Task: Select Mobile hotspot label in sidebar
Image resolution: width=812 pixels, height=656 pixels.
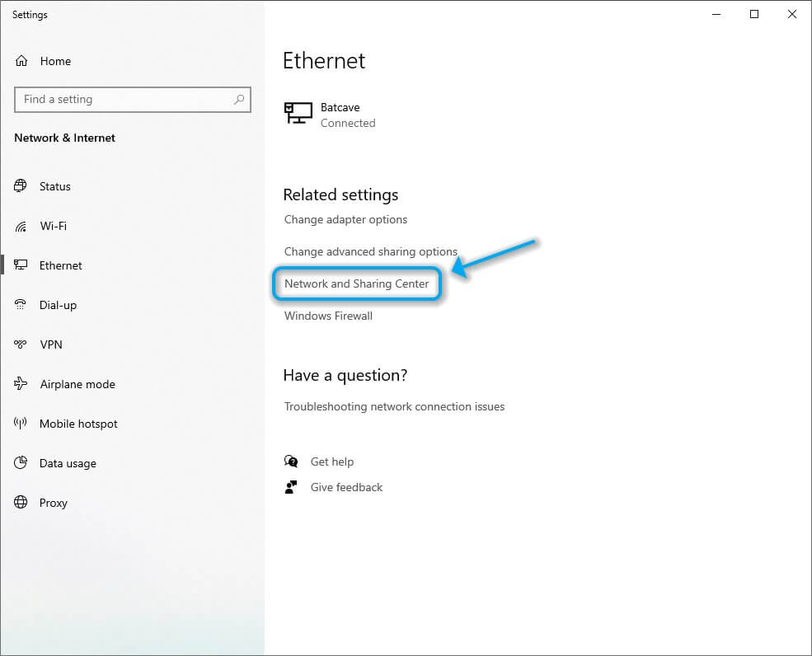Action: point(78,424)
